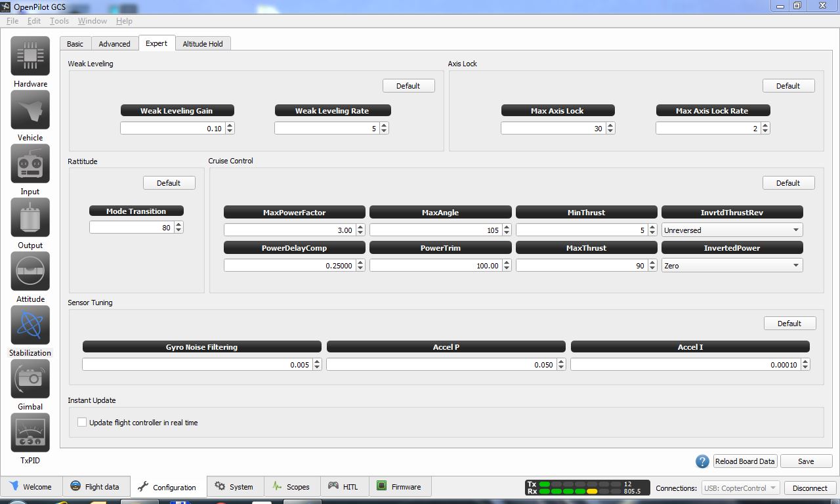Image resolution: width=840 pixels, height=504 pixels.
Task: Reset Cruise Control to Default
Action: click(x=788, y=183)
